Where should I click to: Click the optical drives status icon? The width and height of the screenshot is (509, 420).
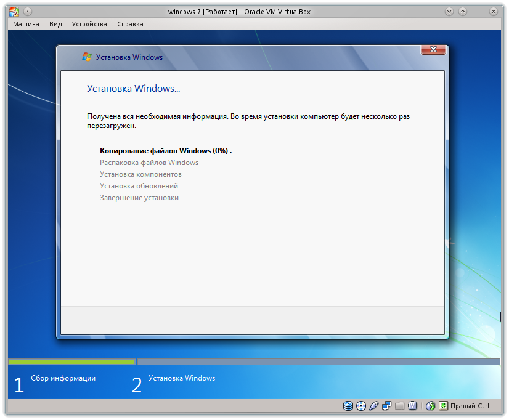point(361,406)
